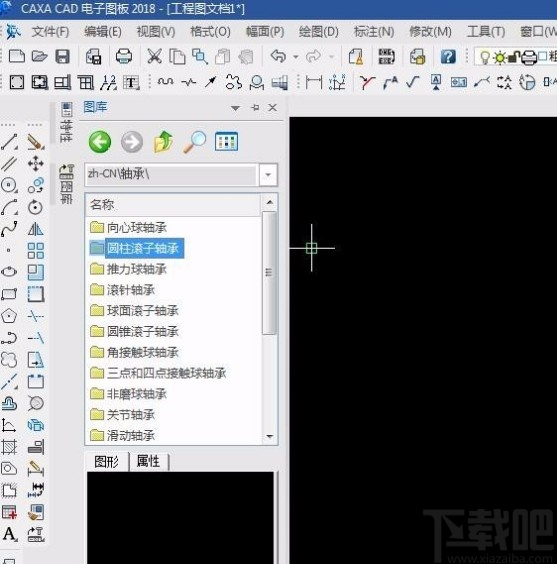Open the 标注(N) menu
This screenshot has height=564, width=557.
pos(374,32)
